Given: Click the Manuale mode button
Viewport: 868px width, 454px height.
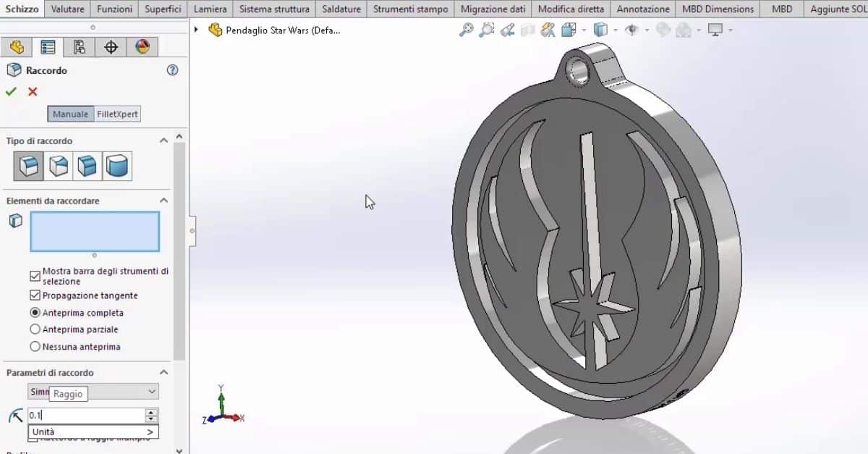Looking at the screenshot, I should pos(69,114).
